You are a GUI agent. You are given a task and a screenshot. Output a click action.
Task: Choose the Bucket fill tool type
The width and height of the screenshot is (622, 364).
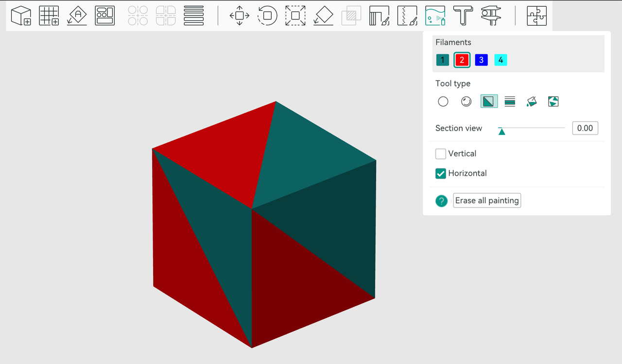click(x=532, y=101)
